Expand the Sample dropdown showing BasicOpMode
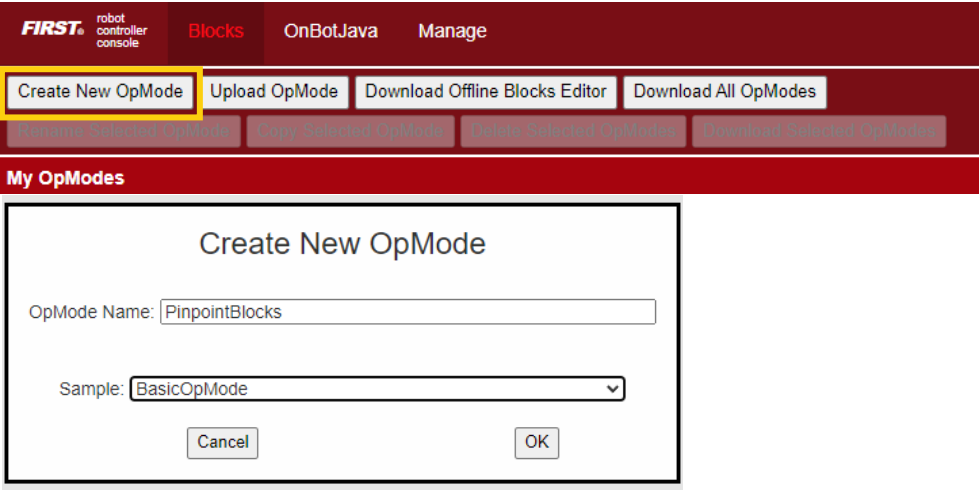This screenshot has height=491, width=980. [x=377, y=389]
